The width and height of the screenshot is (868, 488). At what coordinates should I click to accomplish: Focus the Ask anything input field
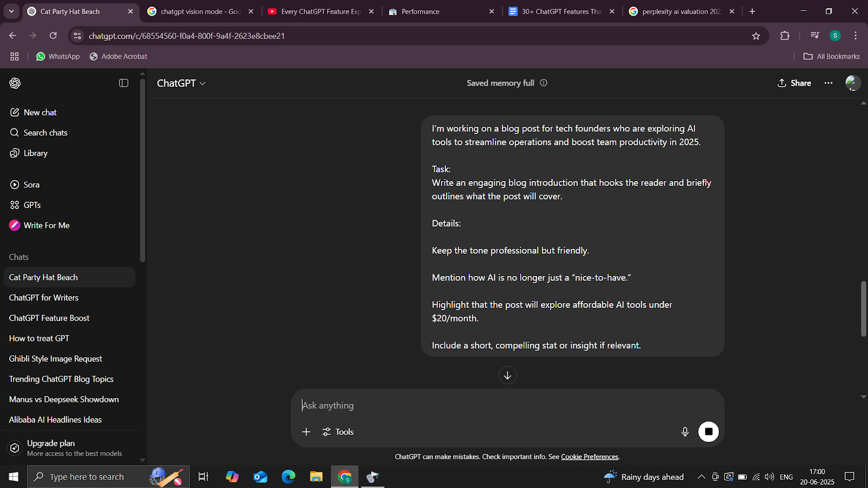[507, 406]
